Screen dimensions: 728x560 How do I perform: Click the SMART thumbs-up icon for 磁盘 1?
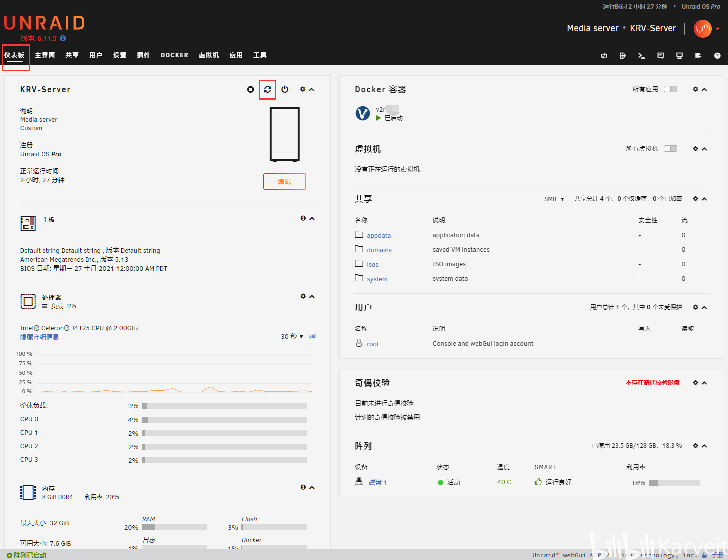point(538,482)
